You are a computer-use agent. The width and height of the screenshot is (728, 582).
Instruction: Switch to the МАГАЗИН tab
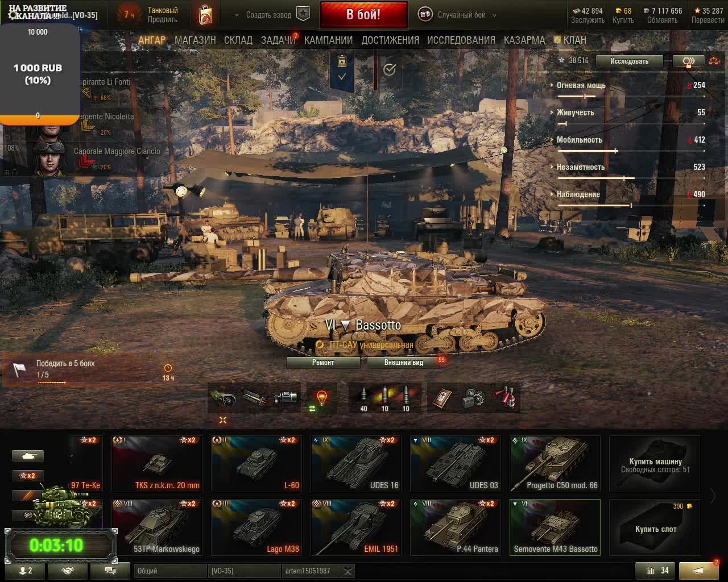[x=195, y=40]
